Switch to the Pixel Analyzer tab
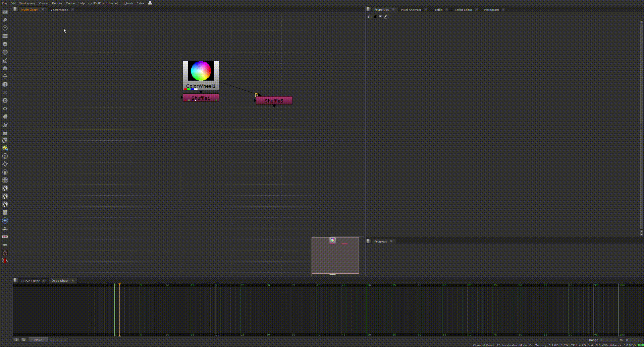 pos(411,10)
